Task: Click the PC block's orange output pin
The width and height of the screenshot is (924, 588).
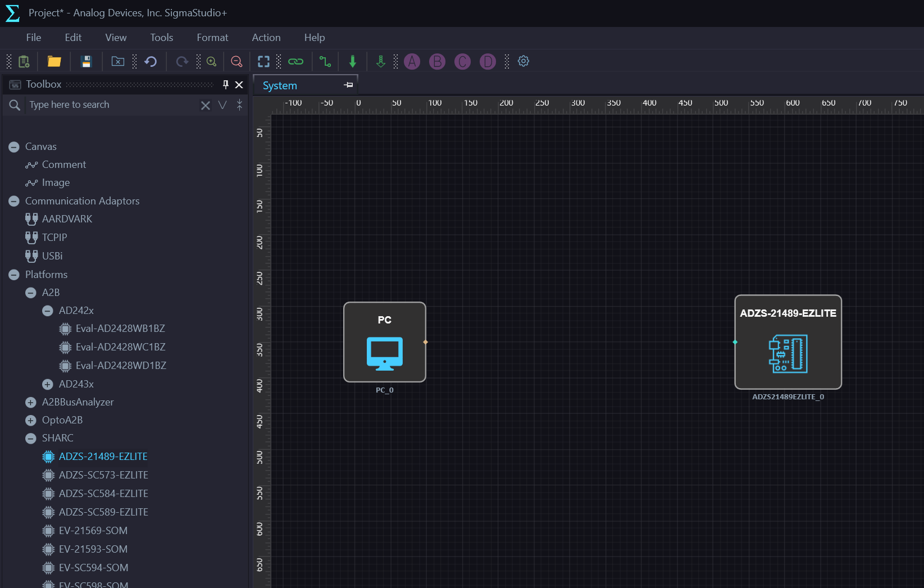Action: pos(426,342)
